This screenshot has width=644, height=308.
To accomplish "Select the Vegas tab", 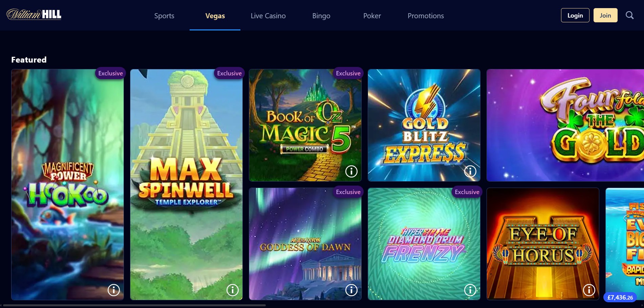I will (215, 16).
